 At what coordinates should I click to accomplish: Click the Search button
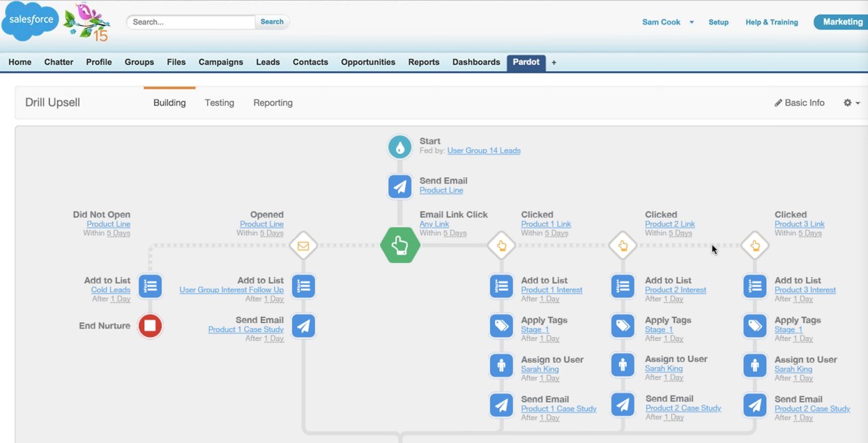[x=272, y=22]
